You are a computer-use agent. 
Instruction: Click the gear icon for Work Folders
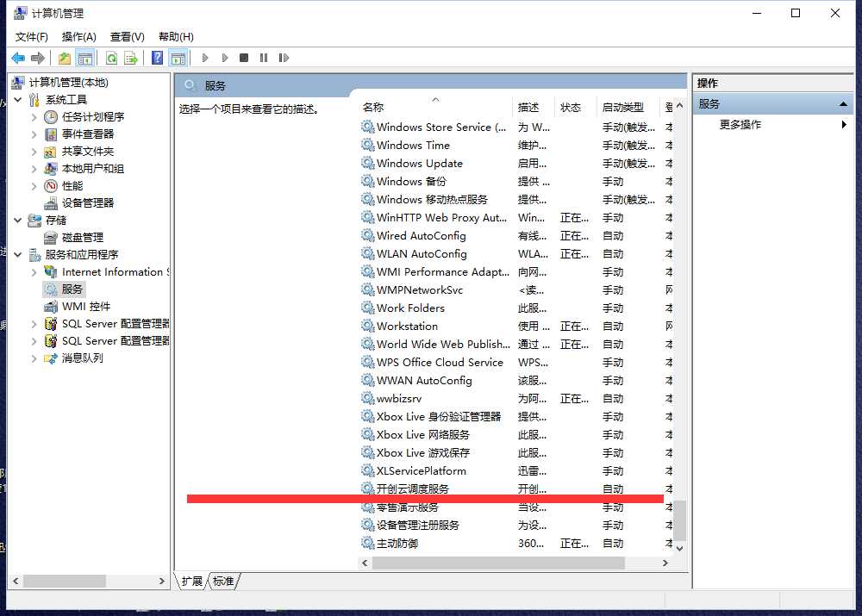pos(367,308)
